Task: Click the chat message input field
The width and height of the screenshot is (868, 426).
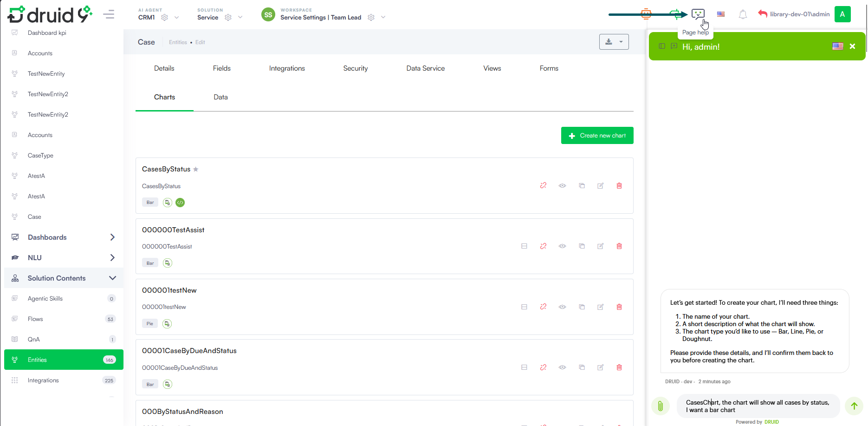Action: point(758,406)
